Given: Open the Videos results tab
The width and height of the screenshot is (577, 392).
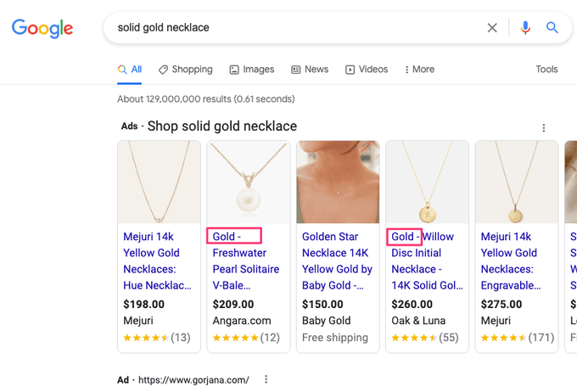Looking at the screenshot, I should click(367, 70).
